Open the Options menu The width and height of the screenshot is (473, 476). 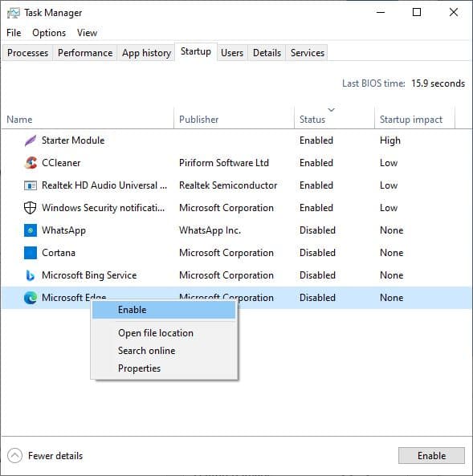coord(49,33)
